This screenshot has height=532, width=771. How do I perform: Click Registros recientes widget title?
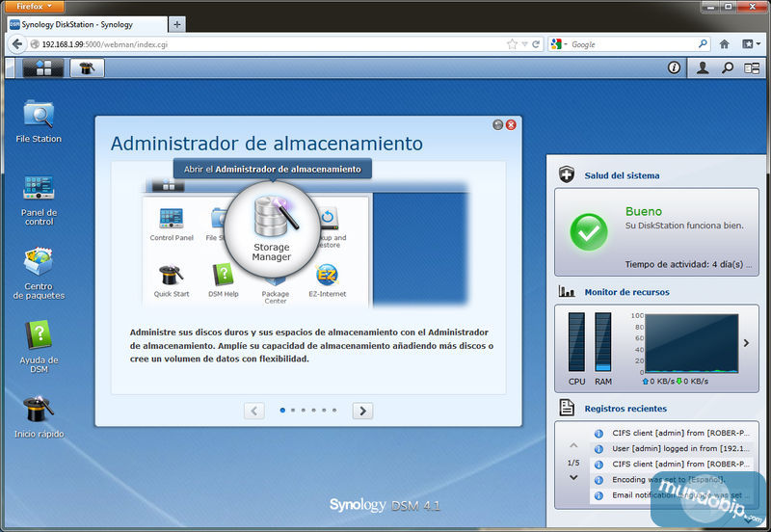[x=625, y=409]
